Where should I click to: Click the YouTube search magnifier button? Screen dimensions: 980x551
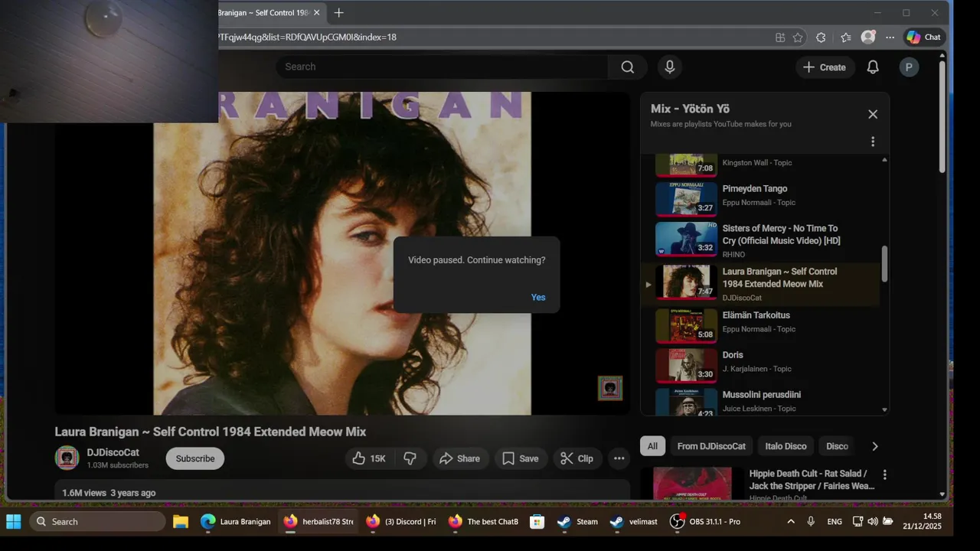point(627,67)
